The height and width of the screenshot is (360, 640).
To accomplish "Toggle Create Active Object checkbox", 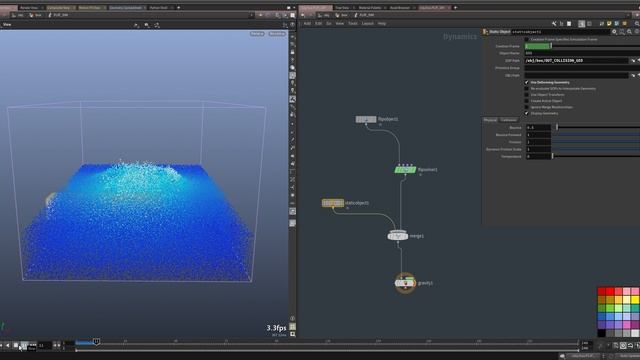I will 527,101.
